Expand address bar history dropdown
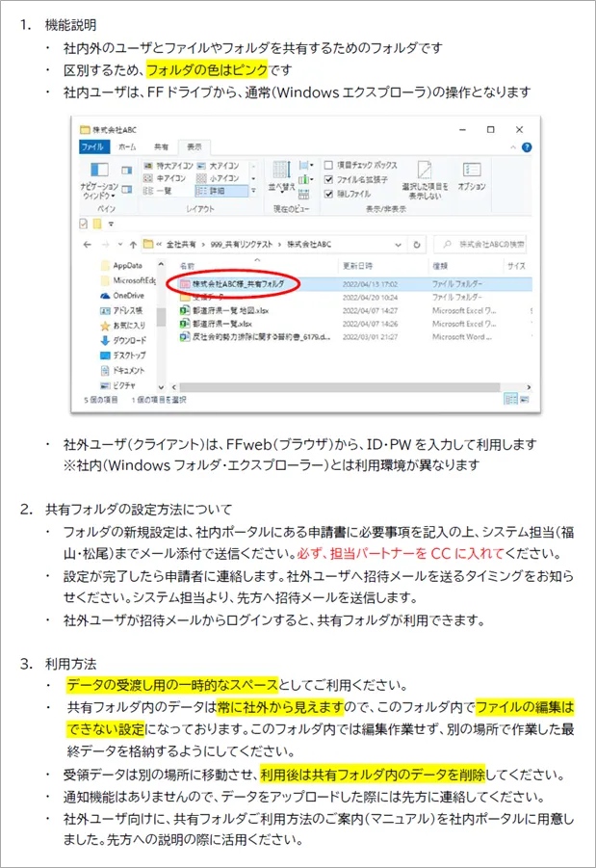 pos(398,244)
